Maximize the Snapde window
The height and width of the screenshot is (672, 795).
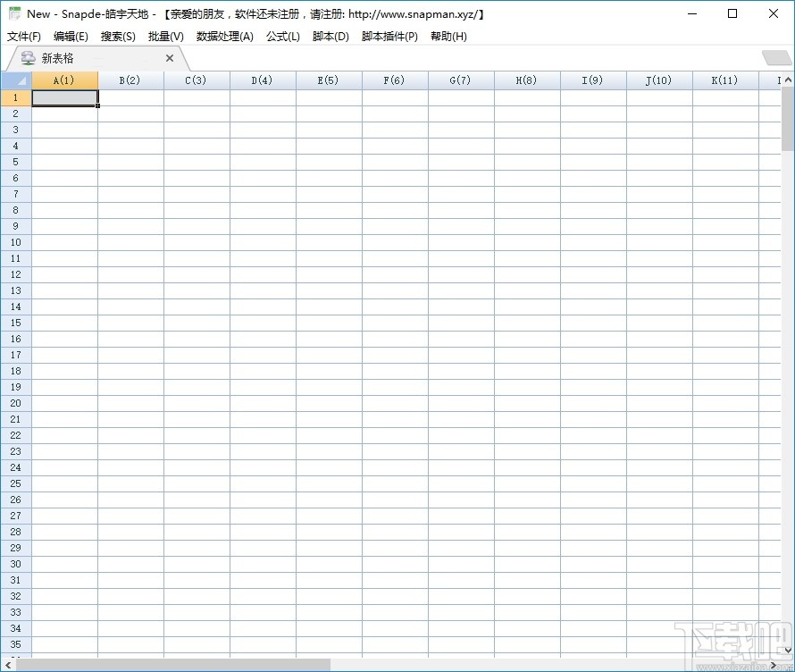732,13
